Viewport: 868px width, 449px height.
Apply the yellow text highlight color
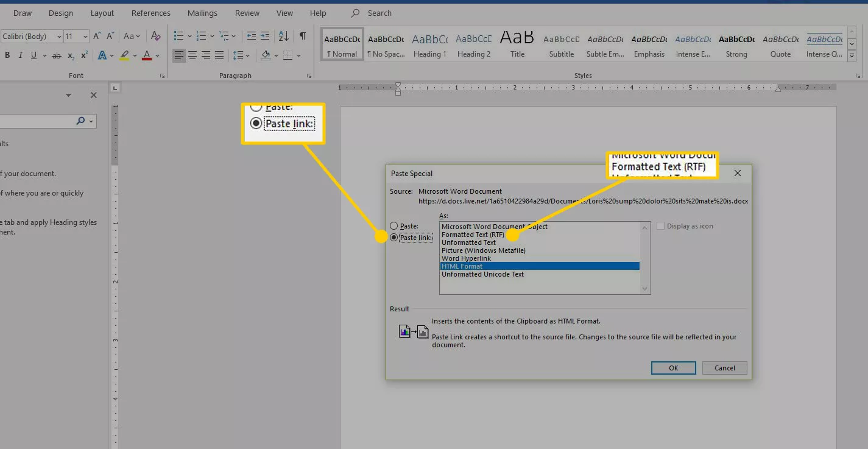pyautogui.click(x=124, y=55)
